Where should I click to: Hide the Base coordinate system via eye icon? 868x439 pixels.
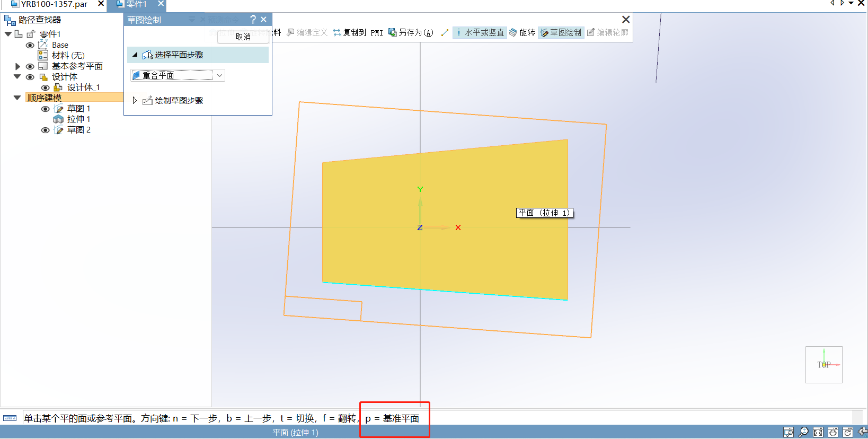coord(30,45)
